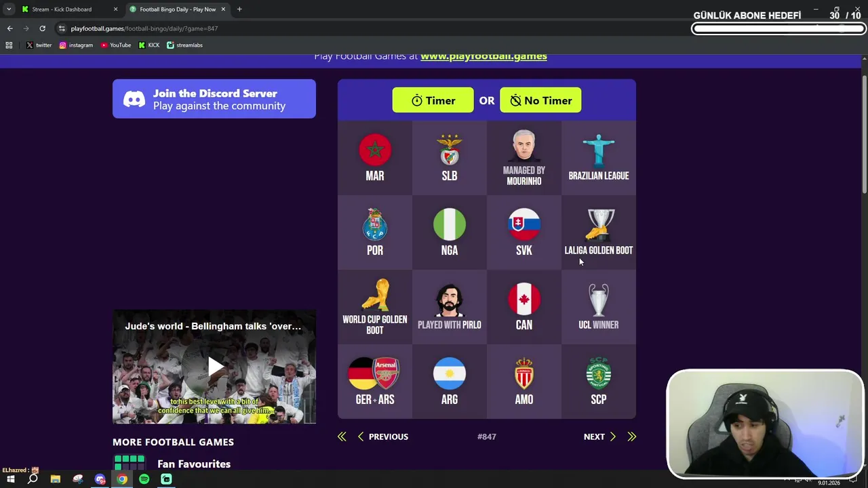Select the World Cup Golden Boot tile
The image size is (868, 488).
coord(375,307)
